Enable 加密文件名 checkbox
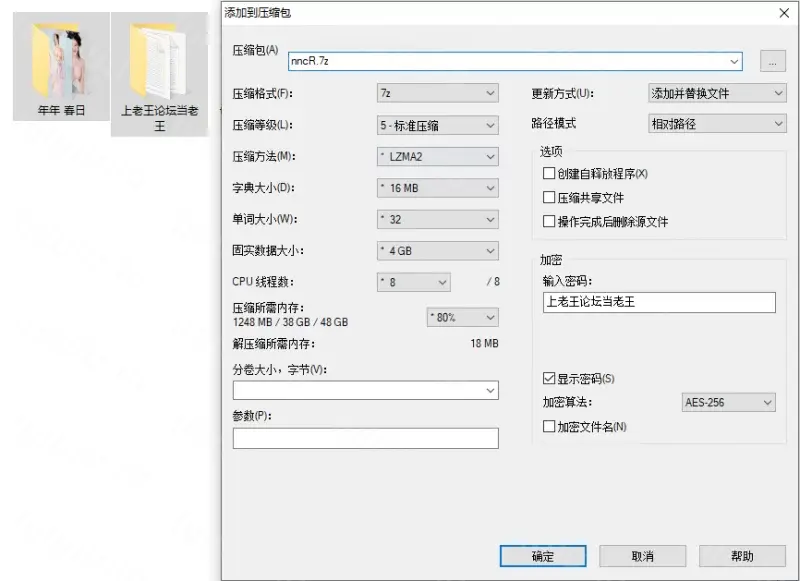 coord(548,427)
